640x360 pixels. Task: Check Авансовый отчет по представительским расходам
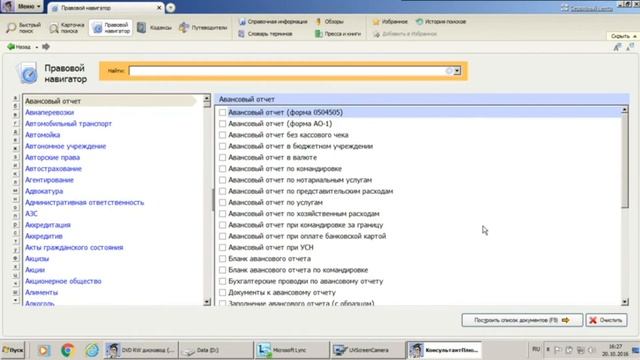(222, 191)
